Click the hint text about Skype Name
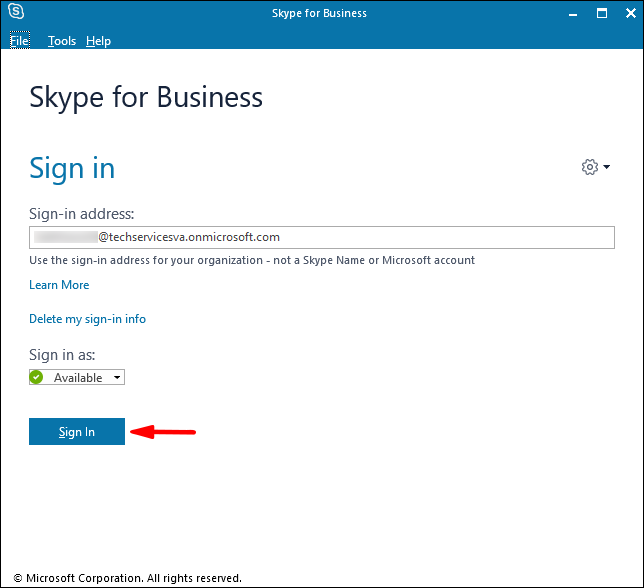Image resolution: width=644 pixels, height=588 pixels. pos(252,260)
